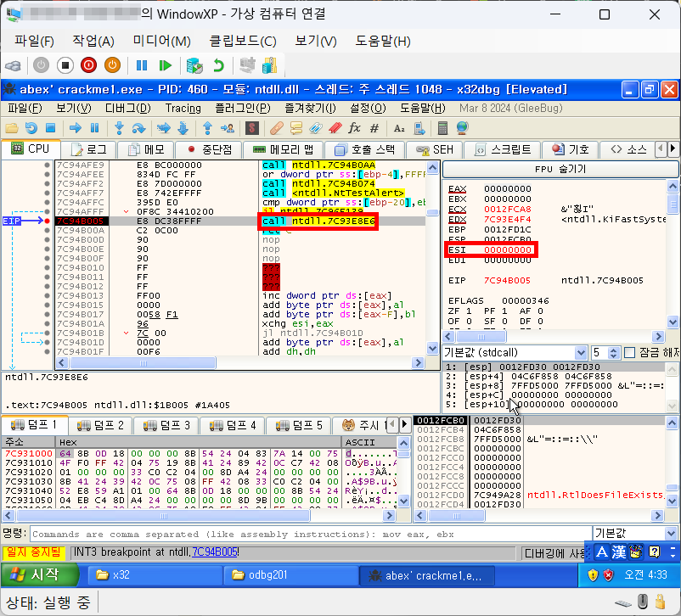
Task: Open the 덤프 2 tab
Action: 101,425
